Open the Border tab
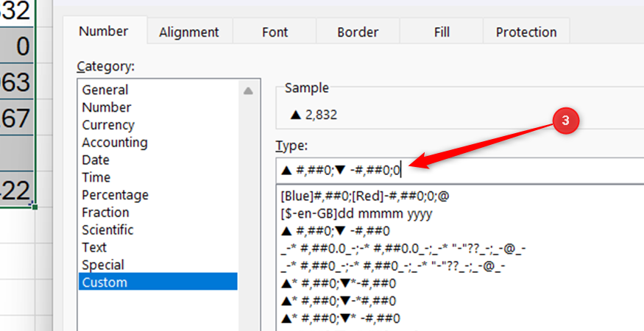644x331 pixels. pyautogui.click(x=358, y=32)
